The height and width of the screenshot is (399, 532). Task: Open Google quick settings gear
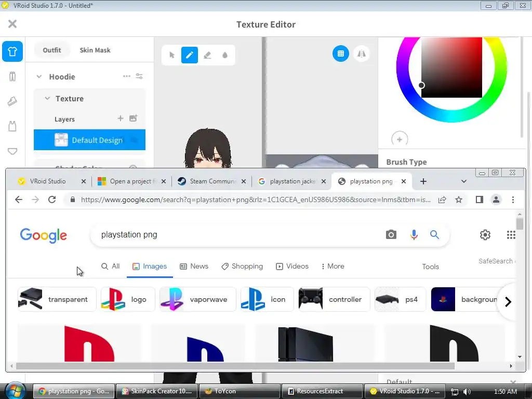(485, 234)
